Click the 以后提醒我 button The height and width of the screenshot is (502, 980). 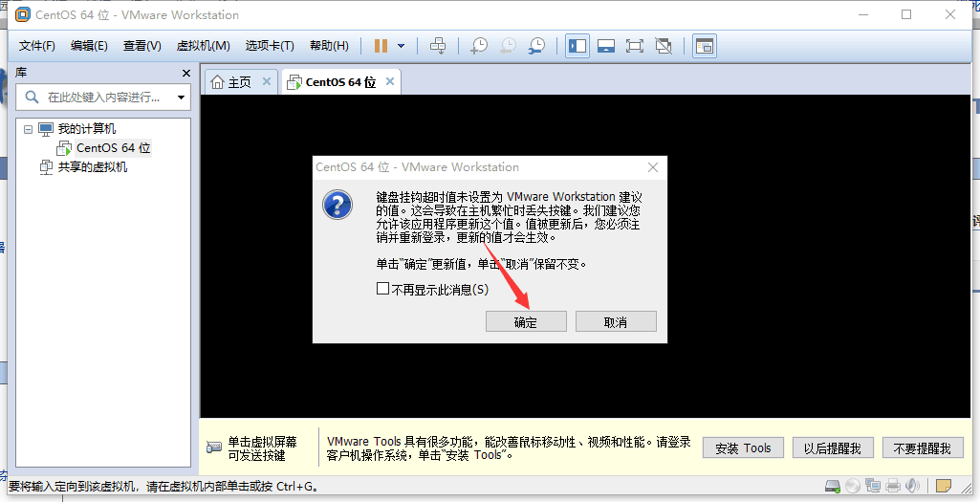pyautogui.click(x=833, y=448)
